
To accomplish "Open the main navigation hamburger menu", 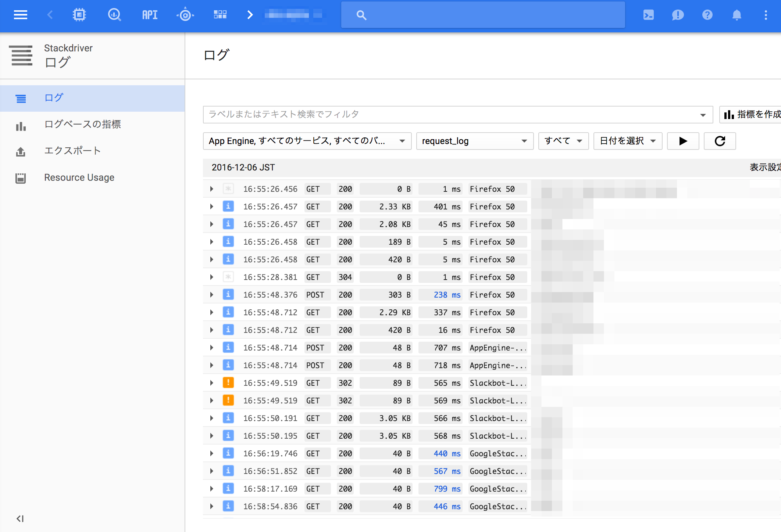I will tap(21, 15).
